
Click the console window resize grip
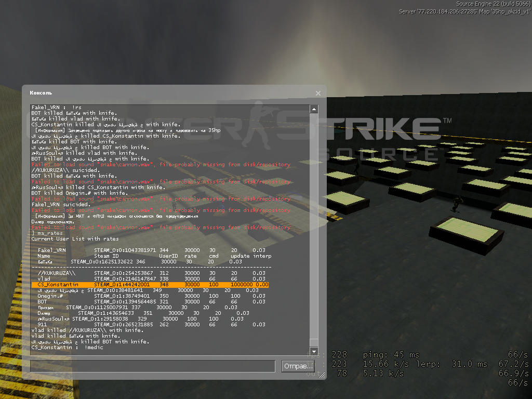point(322,375)
